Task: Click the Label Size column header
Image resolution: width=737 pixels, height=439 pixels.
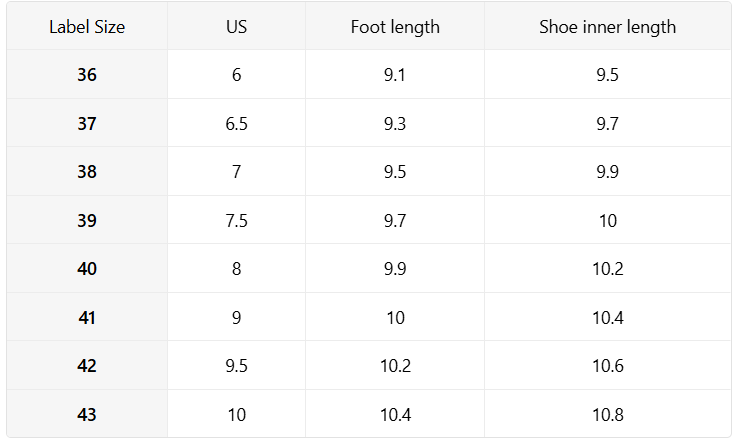Action: (87, 27)
